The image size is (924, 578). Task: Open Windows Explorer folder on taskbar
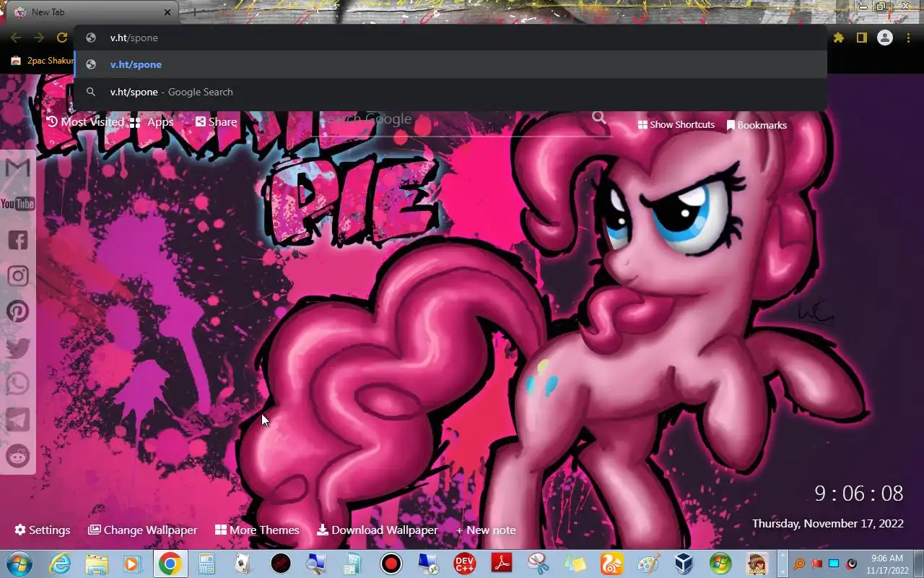pyautogui.click(x=97, y=564)
